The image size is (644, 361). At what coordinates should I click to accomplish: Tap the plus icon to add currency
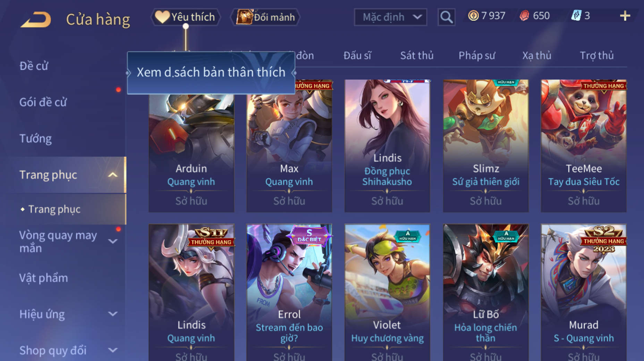coord(625,16)
